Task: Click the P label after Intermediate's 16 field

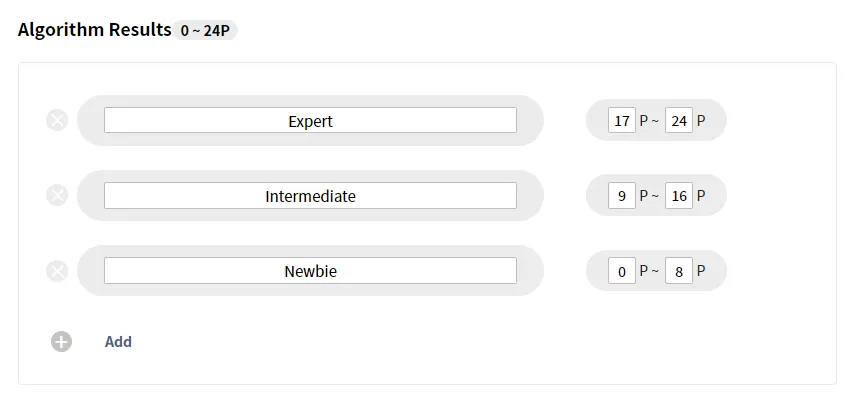Action: [701, 196]
